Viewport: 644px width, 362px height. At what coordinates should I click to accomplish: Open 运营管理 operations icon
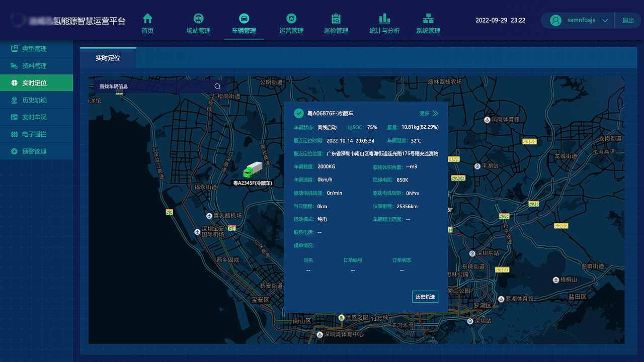point(291,19)
